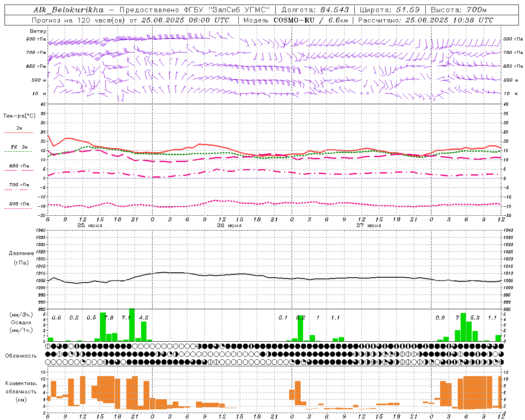Click the 0.6 precipitation total
Image resolution: width=525 pixels, height=420 pixels.
[x=57, y=317]
